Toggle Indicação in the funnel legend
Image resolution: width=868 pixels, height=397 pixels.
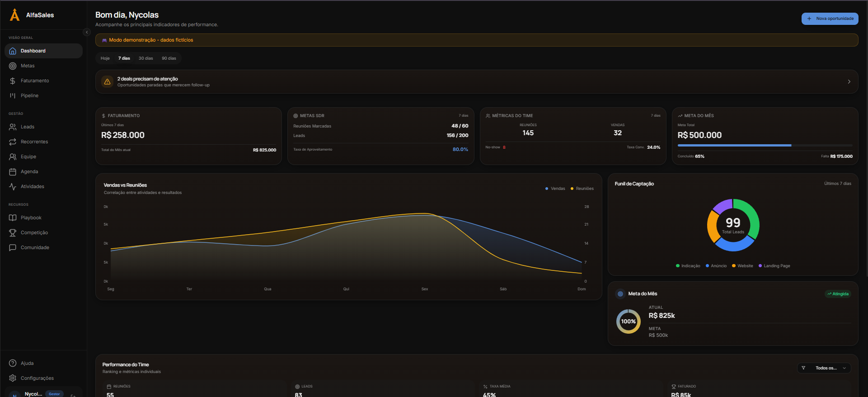[x=688, y=266]
